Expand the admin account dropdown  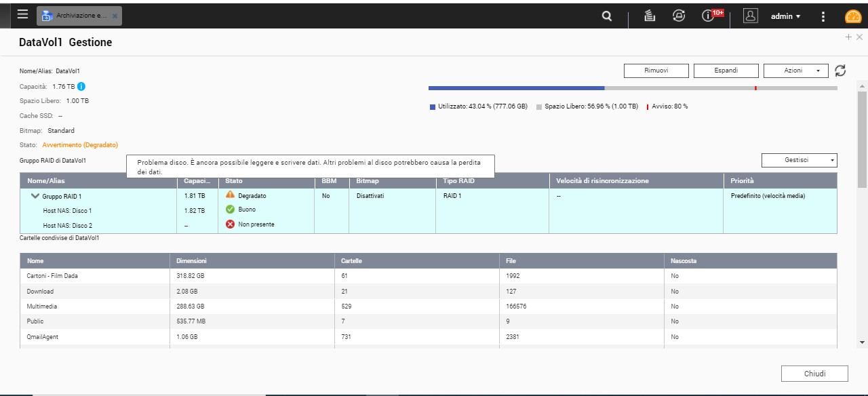(785, 16)
